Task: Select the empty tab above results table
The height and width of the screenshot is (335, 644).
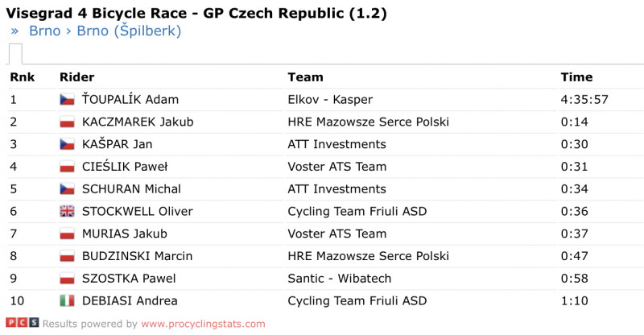Action: click(15, 54)
